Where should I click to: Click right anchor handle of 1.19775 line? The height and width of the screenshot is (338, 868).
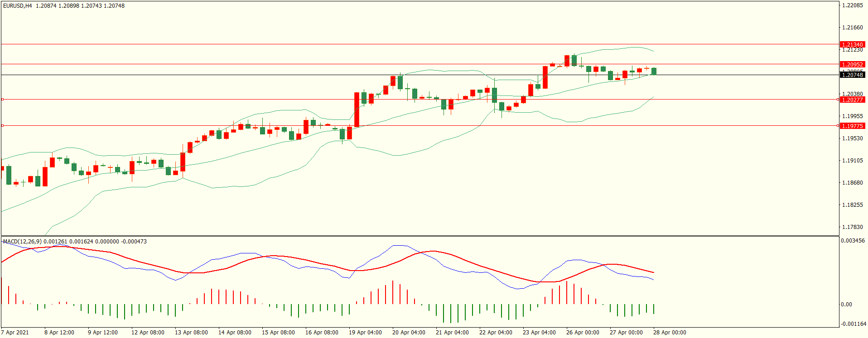click(x=838, y=125)
